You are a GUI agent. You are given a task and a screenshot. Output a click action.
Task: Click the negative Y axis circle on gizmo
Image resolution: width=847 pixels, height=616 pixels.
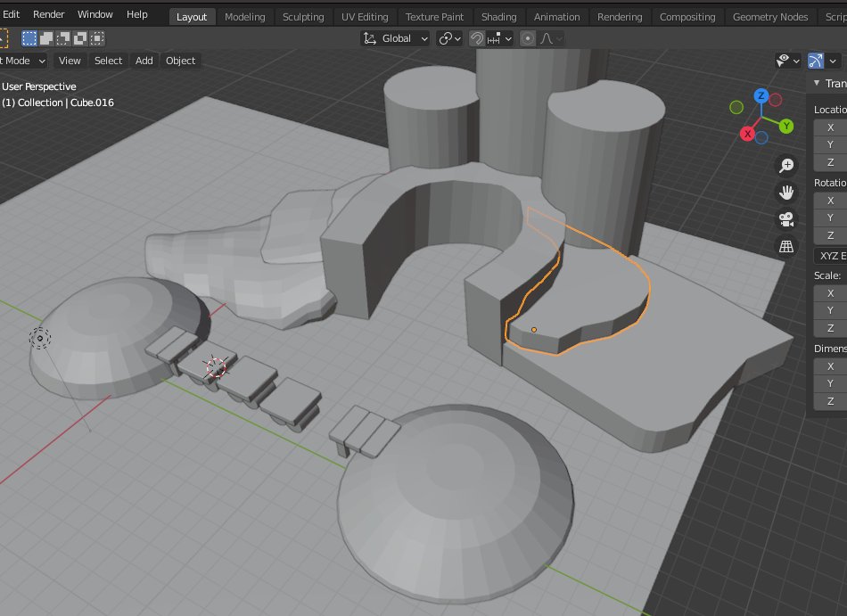coord(736,108)
